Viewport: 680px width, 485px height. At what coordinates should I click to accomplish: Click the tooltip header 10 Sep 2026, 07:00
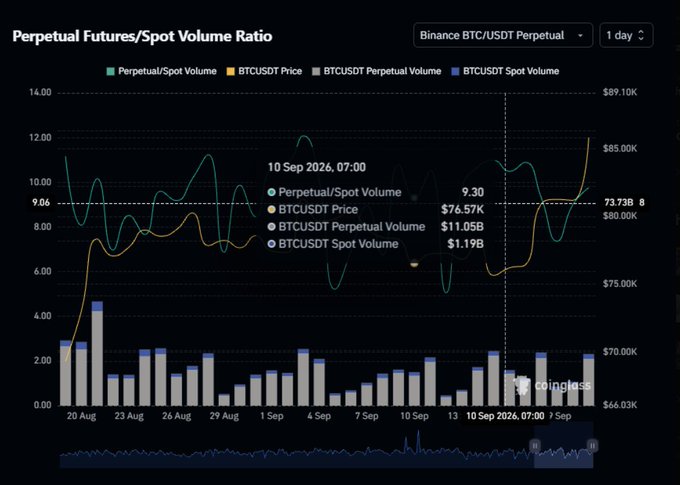[x=317, y=167]
